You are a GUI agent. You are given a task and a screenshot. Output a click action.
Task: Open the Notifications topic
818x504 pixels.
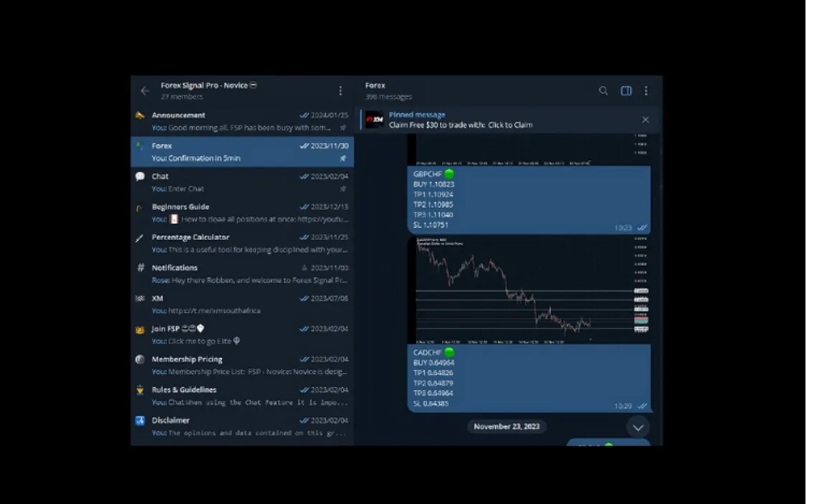pyautogui.click(x=242, y=274)
